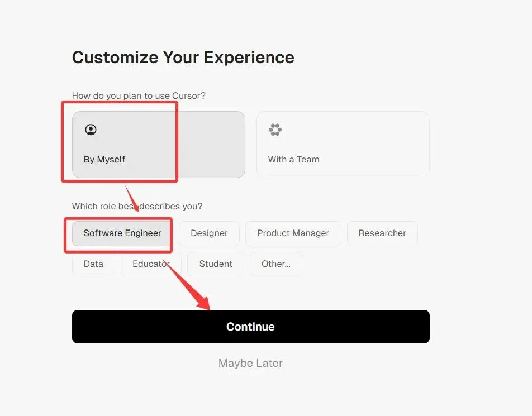Viewport: 532px width, 416px height.
Task: Click the "How do you plan to use Cursor?" label
Action: tap(139, 95)
